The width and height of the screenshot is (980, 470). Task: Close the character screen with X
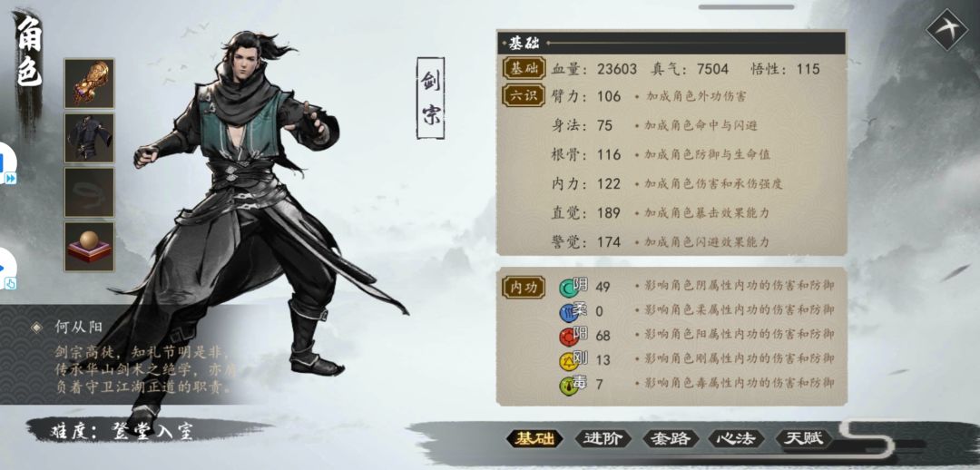coord(946,29)
